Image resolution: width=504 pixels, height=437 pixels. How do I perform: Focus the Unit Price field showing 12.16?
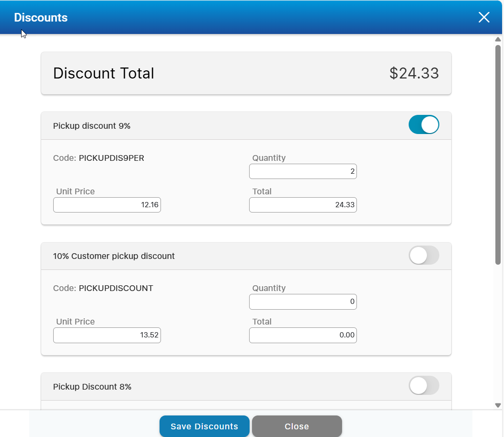tap(107, 205)
